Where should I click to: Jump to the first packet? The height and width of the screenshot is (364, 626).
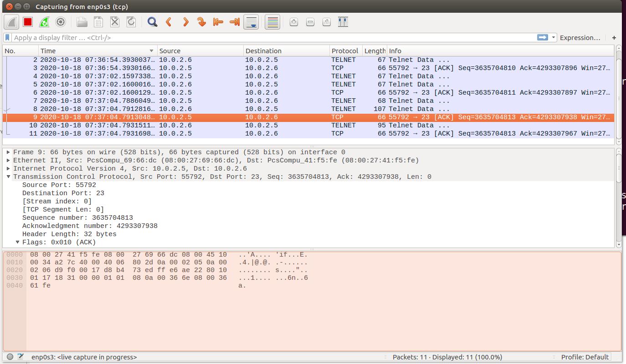(218, 22)
